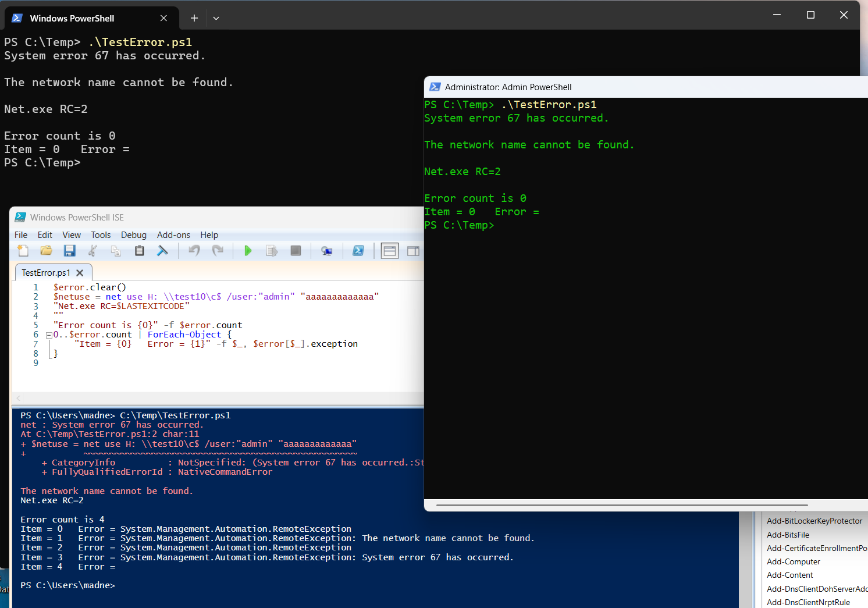Click the green PS C:\Temp> prompt in Admin PowerShell
The width and height of the screenshot is (868, 608).
(459, 225)
